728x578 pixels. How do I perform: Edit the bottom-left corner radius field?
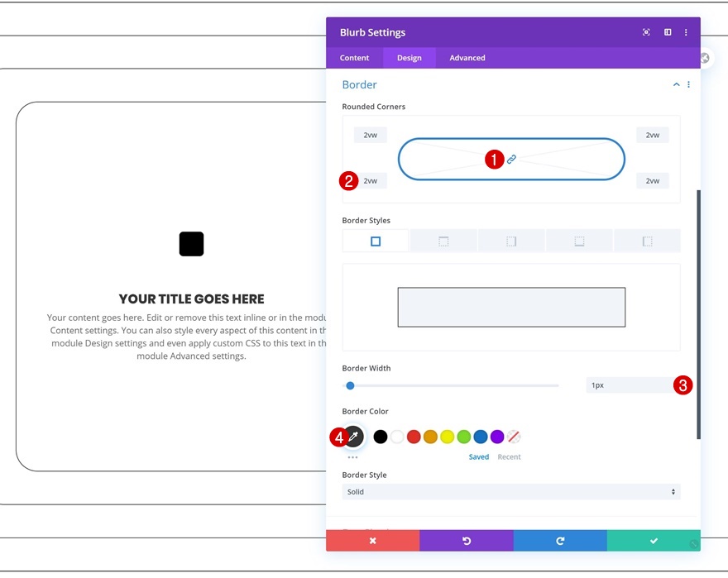pos(370,180)
